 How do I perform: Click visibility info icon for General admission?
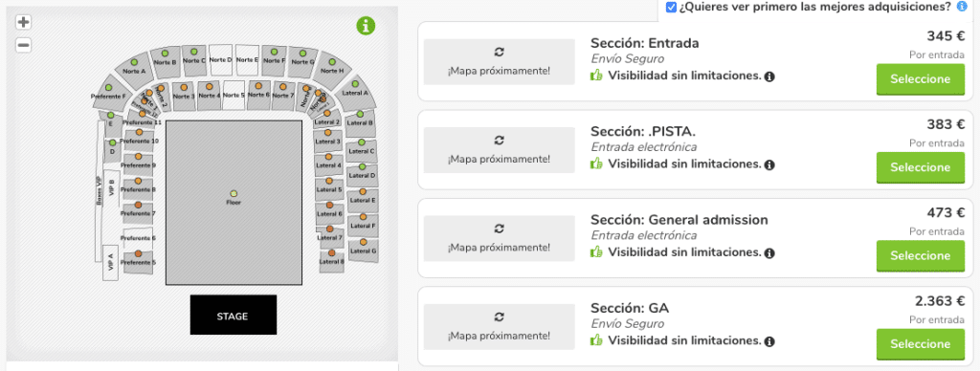point(769,253)
